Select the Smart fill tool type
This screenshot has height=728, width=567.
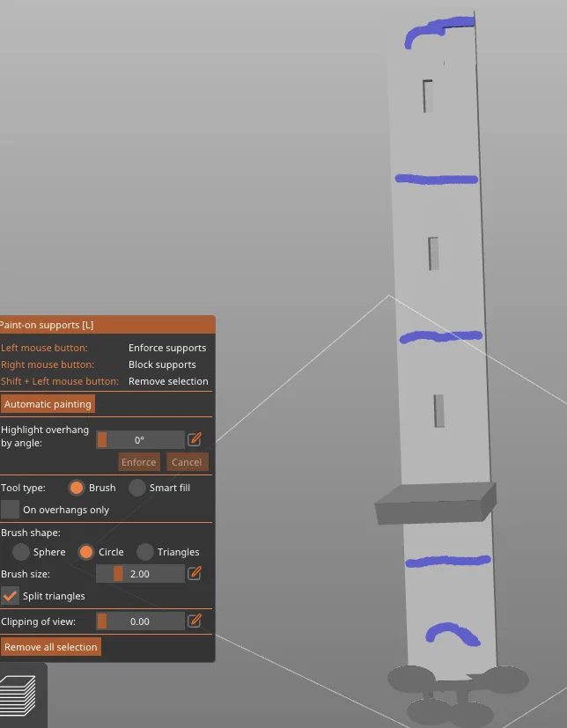tap(137, 488)
